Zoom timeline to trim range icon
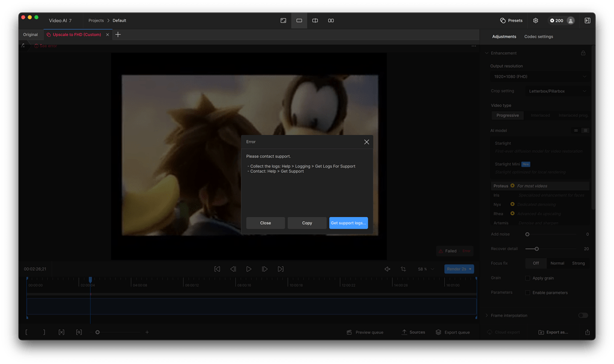The height and width of the screenshot is (364, 614). coord(79,332)
